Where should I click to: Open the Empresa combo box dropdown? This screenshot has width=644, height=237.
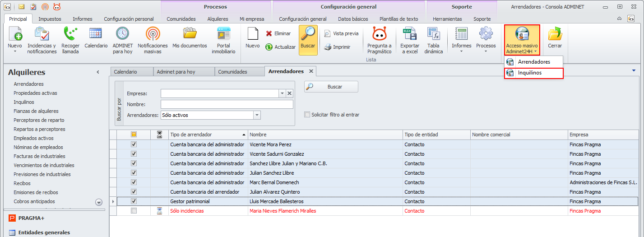(282, 93)
